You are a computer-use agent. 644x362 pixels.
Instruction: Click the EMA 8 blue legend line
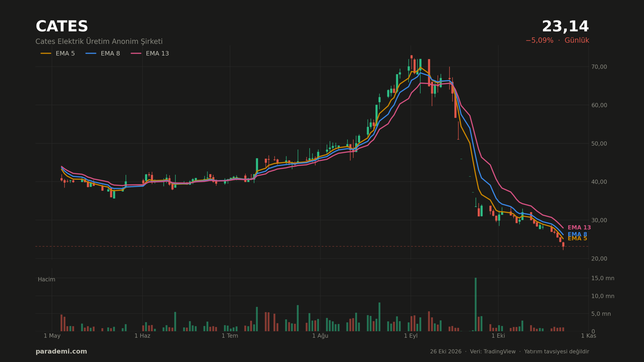(91, 53)
